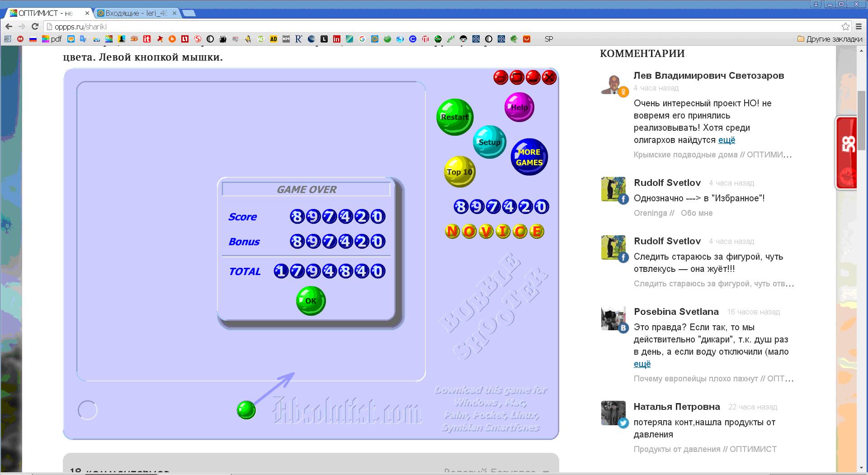The image size is (868, 475).
Task: Open Лев Владимирович Светозаров's profile name
Action: tap(709, 76)
